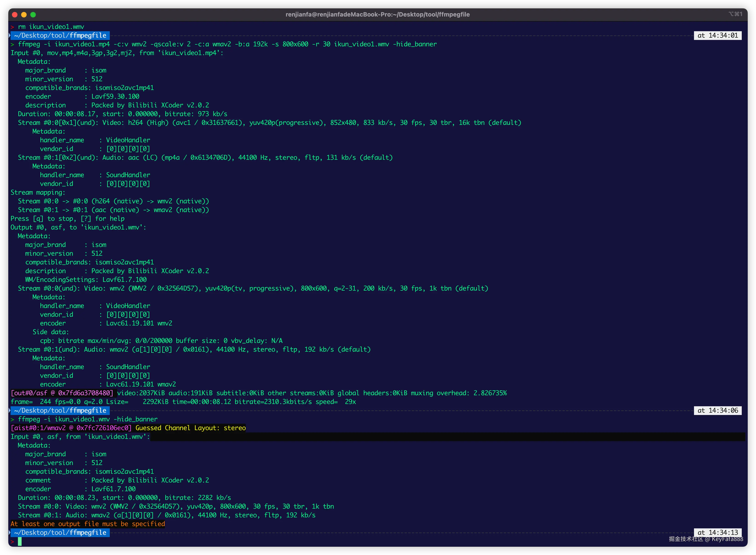
Task: Click the 'at 14:34:06' timestamp badge
Action: click(x=717, y=411)
